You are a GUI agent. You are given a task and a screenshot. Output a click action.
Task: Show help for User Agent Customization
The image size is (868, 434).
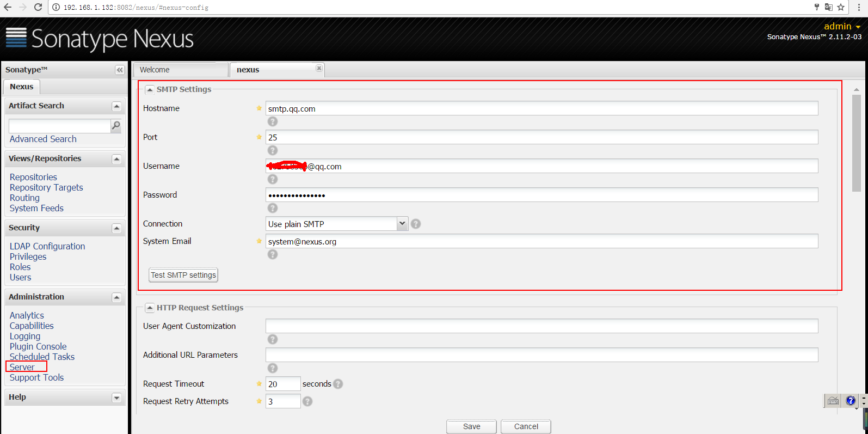coord(273,339)
